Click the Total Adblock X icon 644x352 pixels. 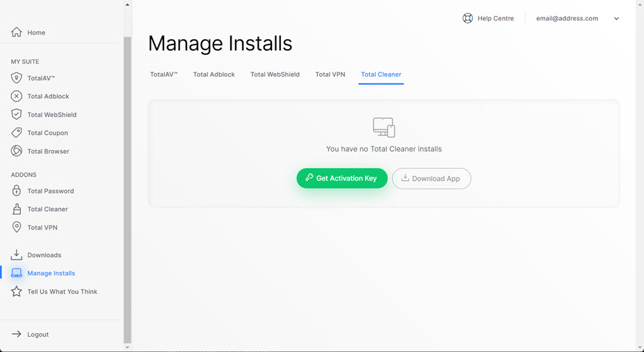coord(17,96)
